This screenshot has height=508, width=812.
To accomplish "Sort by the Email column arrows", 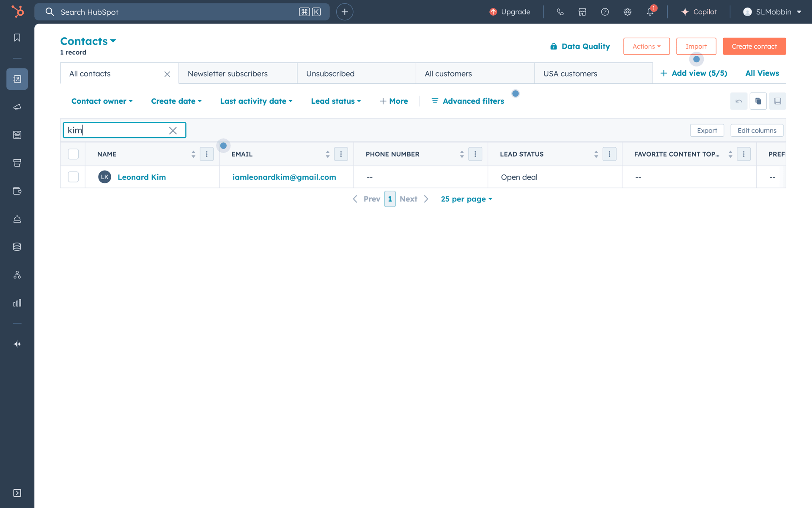I will pyautogui.click(x=327, y=154).
